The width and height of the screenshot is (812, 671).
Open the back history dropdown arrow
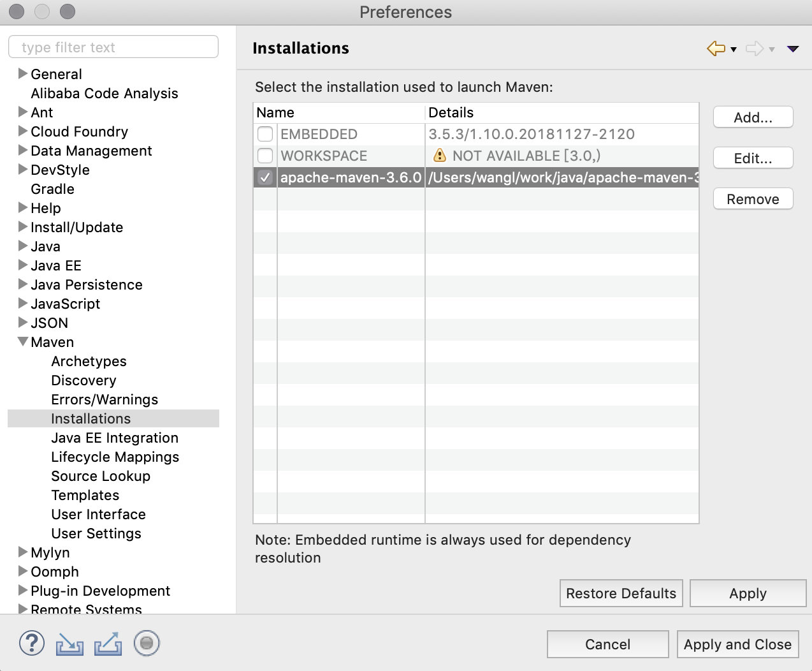pyautogui.click(x=734, y=50)
